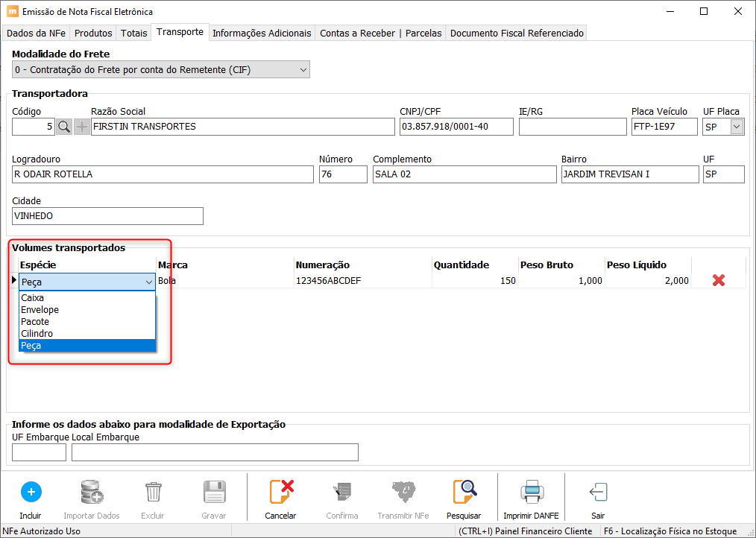Open Pesquisar search document icon

(464, 492)
